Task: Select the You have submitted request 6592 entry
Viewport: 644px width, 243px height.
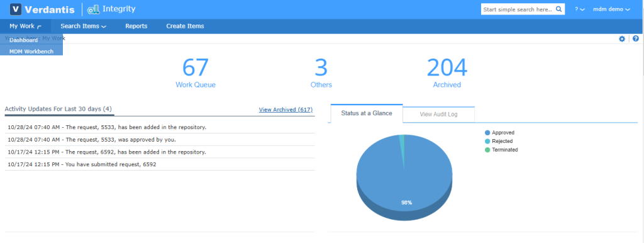Action: 160,164
